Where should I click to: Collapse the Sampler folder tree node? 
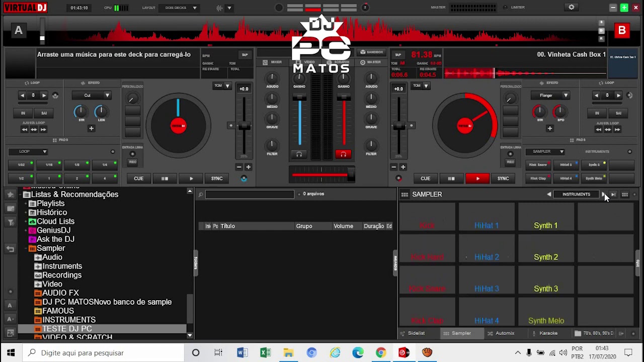[26, 248]
